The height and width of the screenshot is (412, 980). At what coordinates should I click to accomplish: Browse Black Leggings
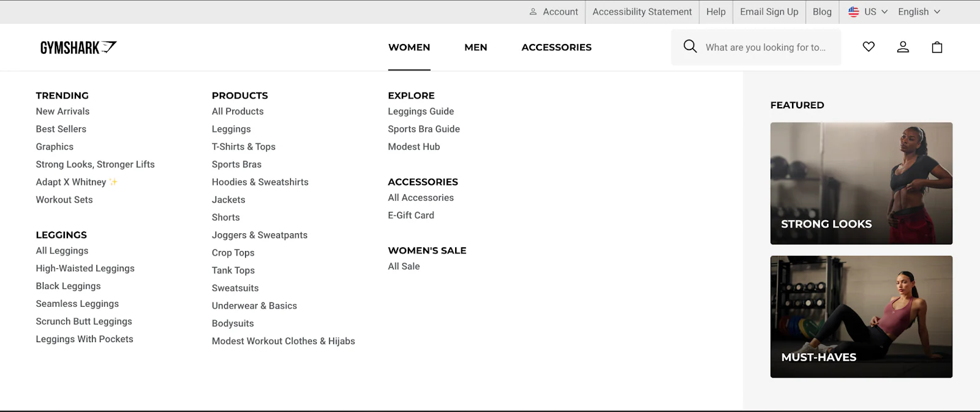[x=68, y=287]
